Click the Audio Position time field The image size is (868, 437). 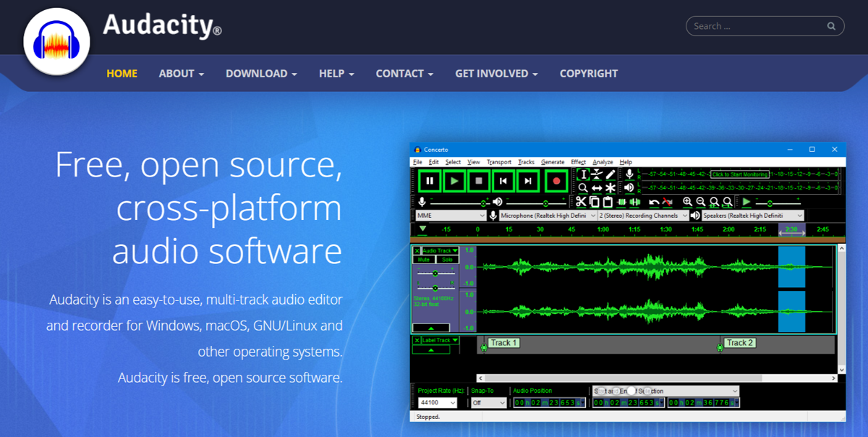[x=550, y=403]
